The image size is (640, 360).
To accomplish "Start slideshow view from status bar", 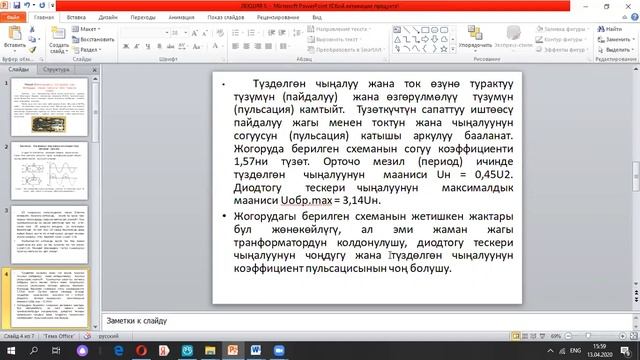I will pos(542,336).
